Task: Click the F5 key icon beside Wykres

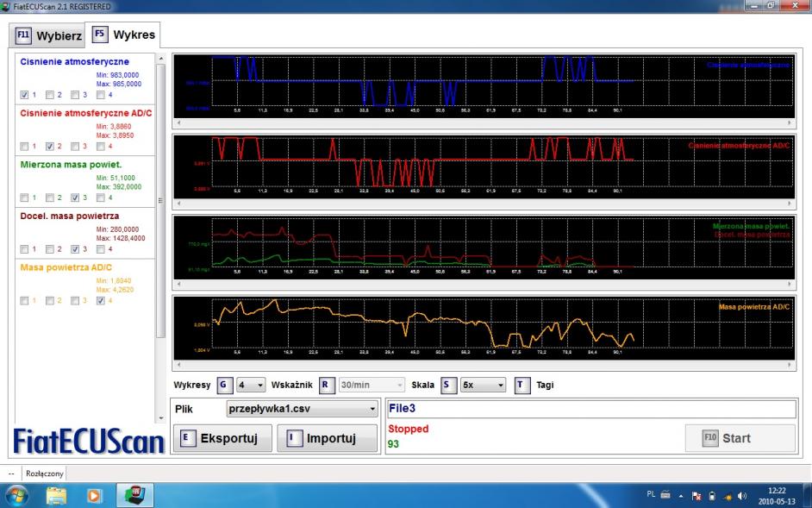Action: click(x=99, y=34)
